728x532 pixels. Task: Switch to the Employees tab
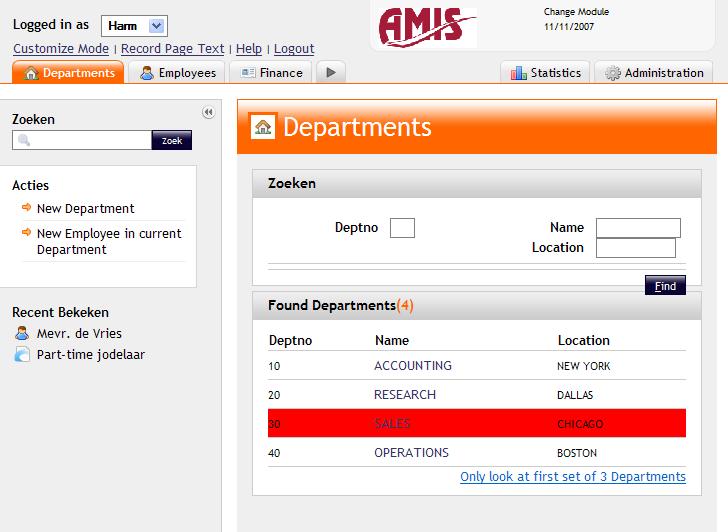point(177,72)
